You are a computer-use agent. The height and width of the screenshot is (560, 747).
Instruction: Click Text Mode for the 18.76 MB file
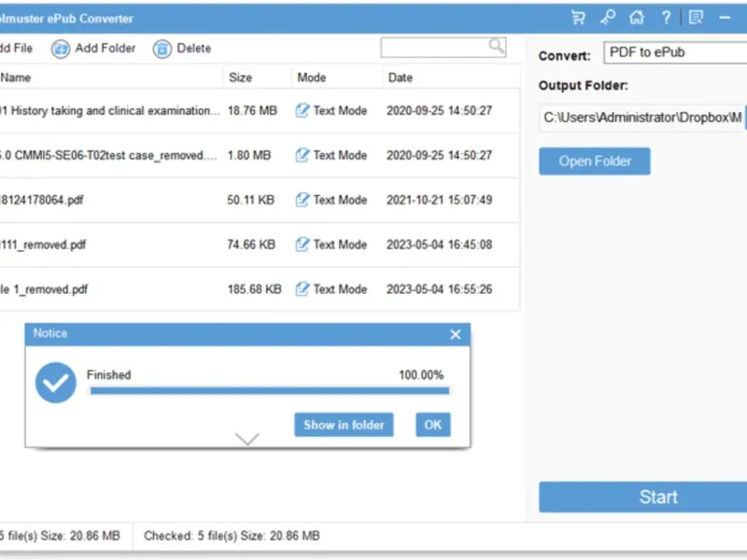(x=340, y=110)
